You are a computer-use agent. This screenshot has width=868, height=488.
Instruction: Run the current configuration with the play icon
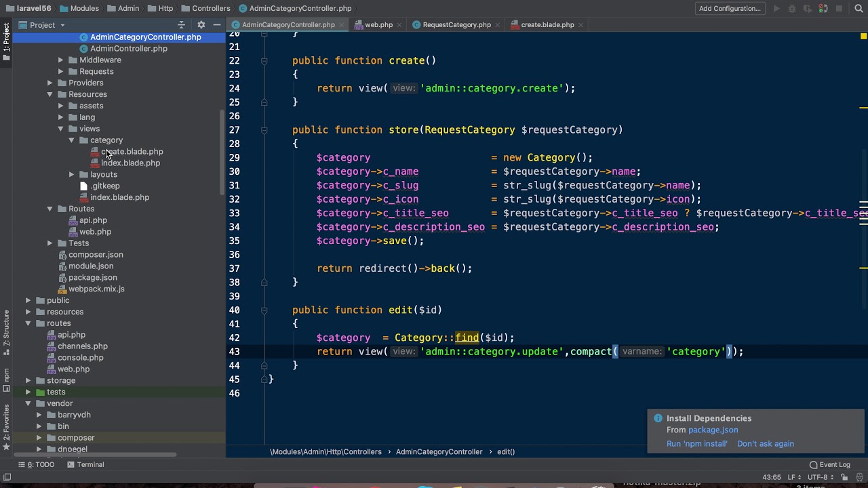(776, 8)
